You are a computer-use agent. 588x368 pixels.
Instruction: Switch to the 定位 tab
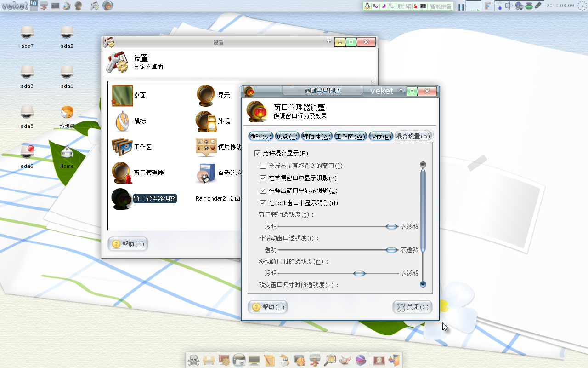[381, 136]
